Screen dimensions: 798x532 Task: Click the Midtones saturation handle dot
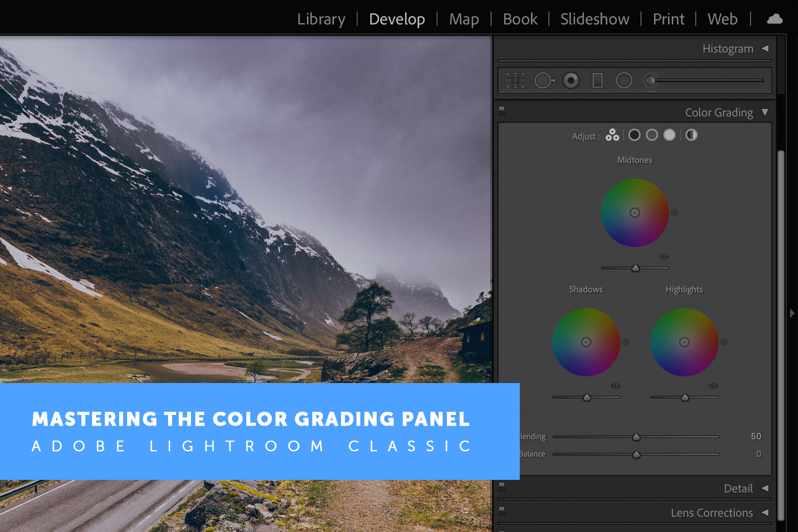click(x=675, y=213)
